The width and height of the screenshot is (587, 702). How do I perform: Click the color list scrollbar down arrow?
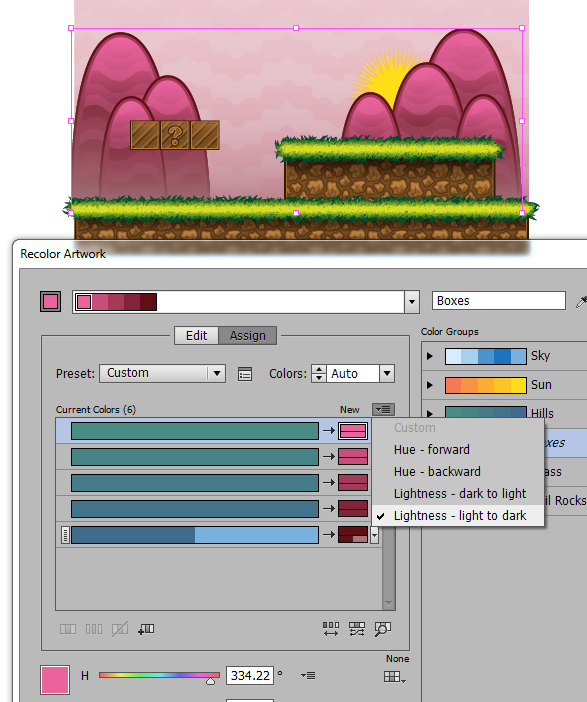(389, 604)
